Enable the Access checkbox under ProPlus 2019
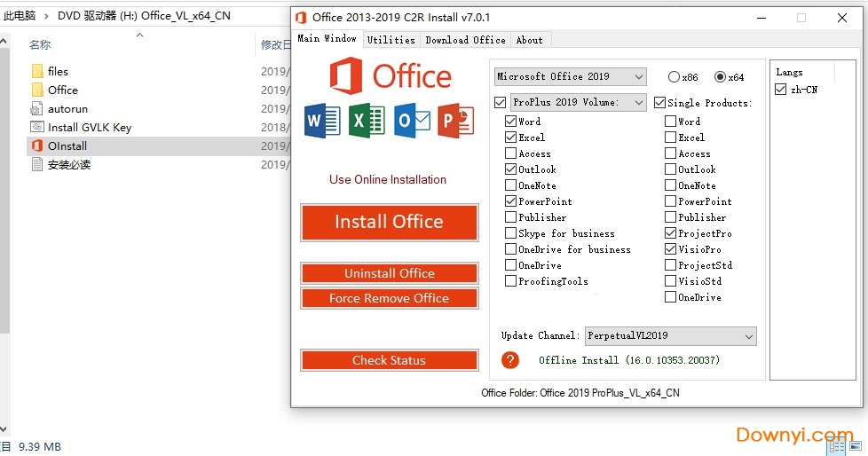 coord(510,153)
